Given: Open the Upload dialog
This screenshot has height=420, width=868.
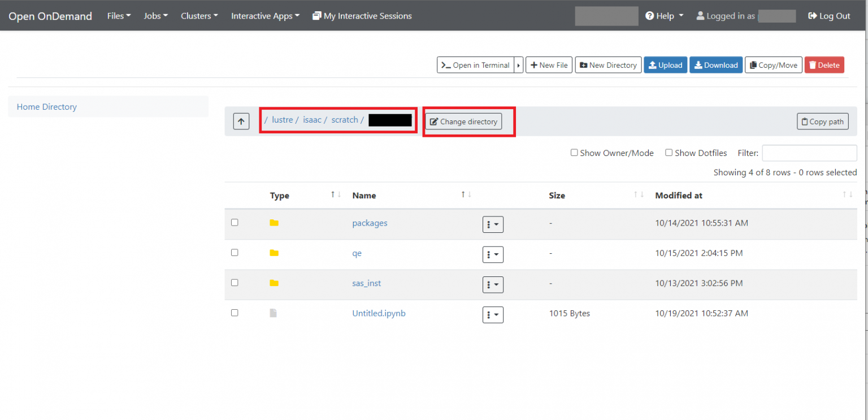Looking at the screenshot, I should [665, 64].
